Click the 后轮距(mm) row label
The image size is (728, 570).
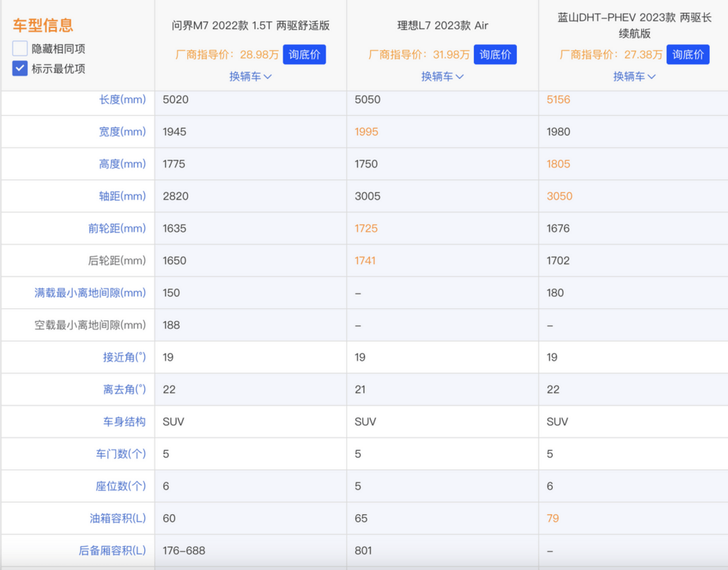117,260
